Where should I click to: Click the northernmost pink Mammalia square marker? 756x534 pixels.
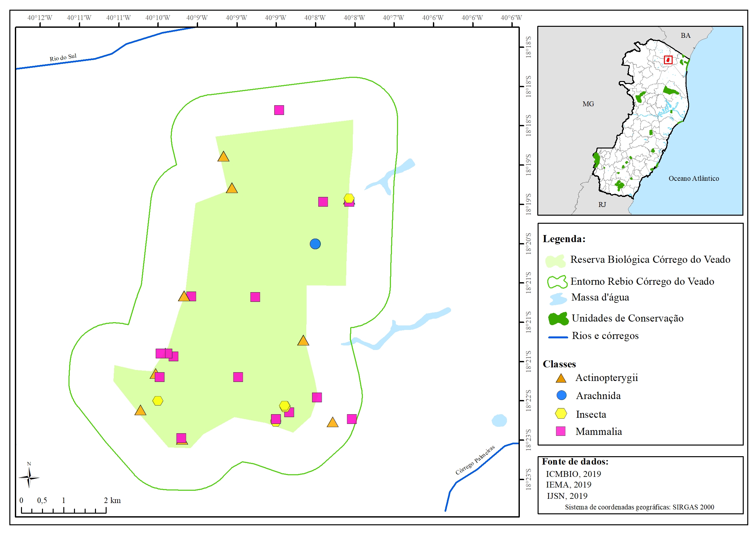[x=279, y=110]
